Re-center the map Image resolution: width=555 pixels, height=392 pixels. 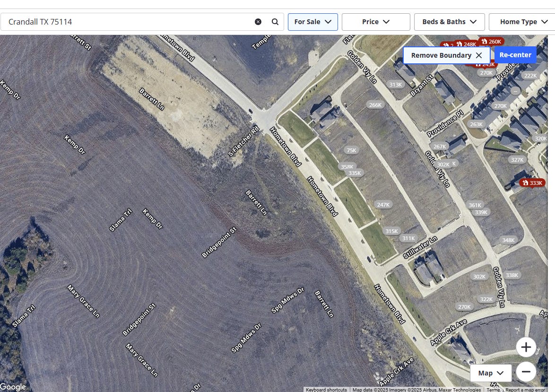click(x=515, y=55)
